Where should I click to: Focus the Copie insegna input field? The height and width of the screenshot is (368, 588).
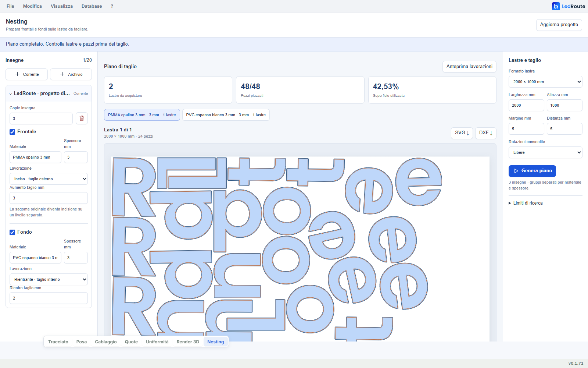tap(41, 118)
